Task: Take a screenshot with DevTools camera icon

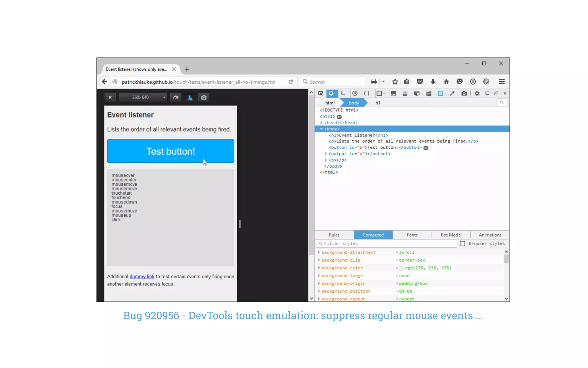Action: pos(464,93)
